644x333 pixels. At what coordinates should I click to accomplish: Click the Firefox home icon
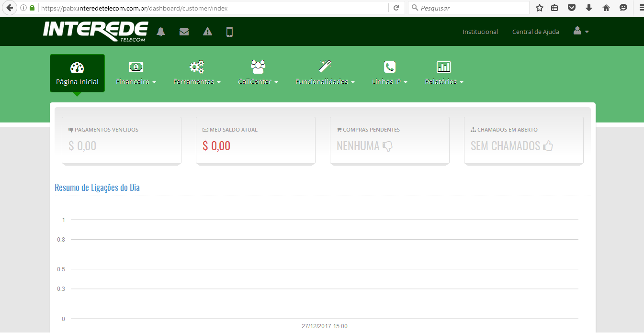606,8
